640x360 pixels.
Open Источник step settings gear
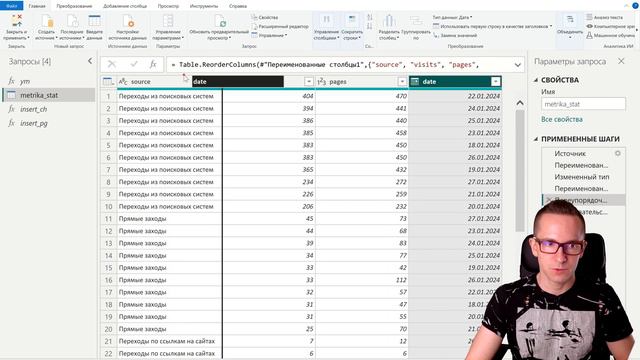click(618, 153)
